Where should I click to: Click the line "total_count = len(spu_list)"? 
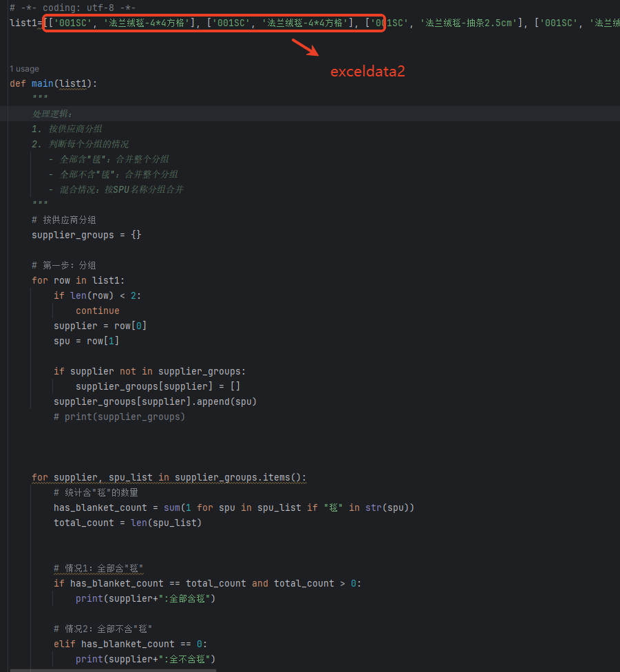(127, 523)
